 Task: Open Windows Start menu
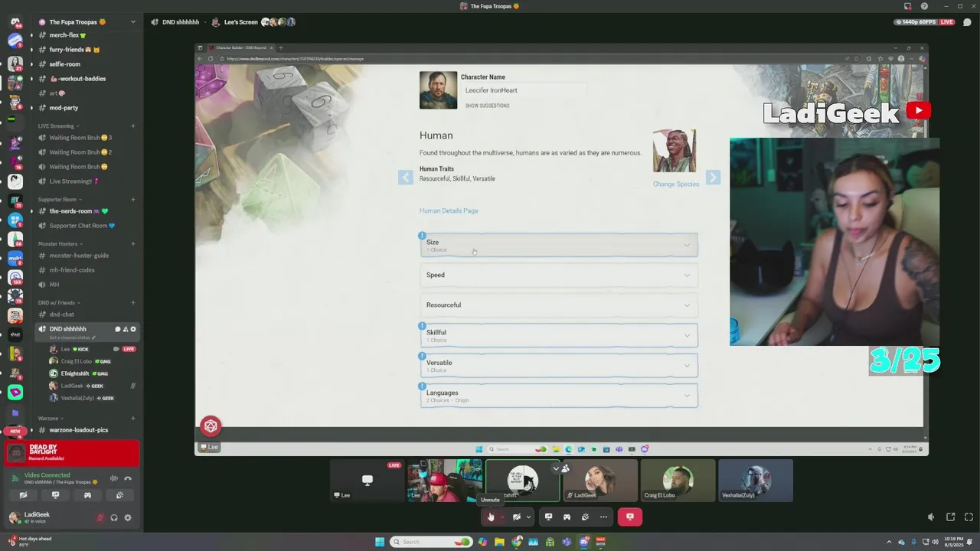tap(379, 542)
